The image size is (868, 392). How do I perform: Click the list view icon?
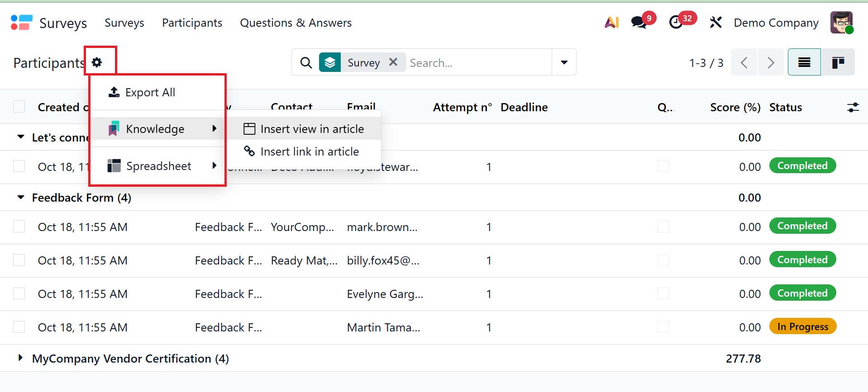pos(804,62)
